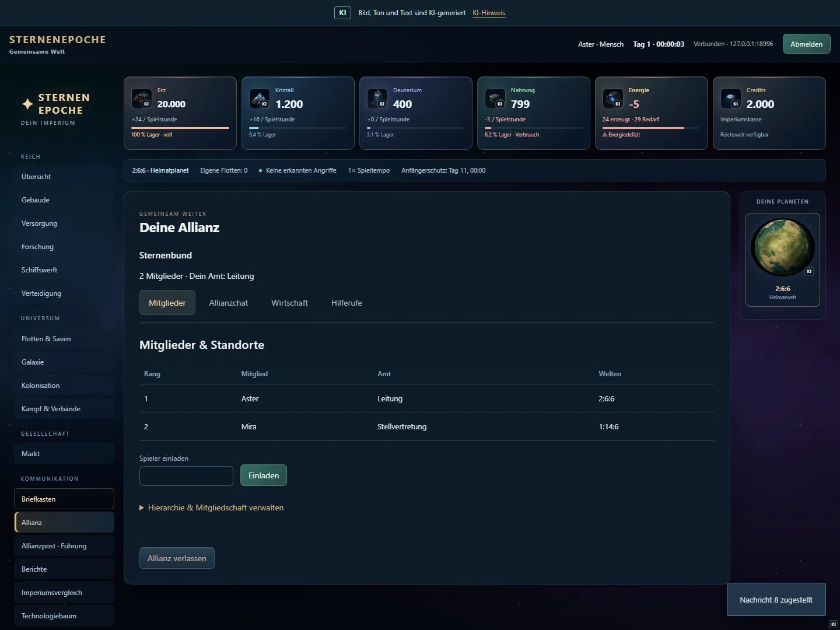Select the Hilferufe tab
The image size is (840, 630).
(x=346, y=303)
